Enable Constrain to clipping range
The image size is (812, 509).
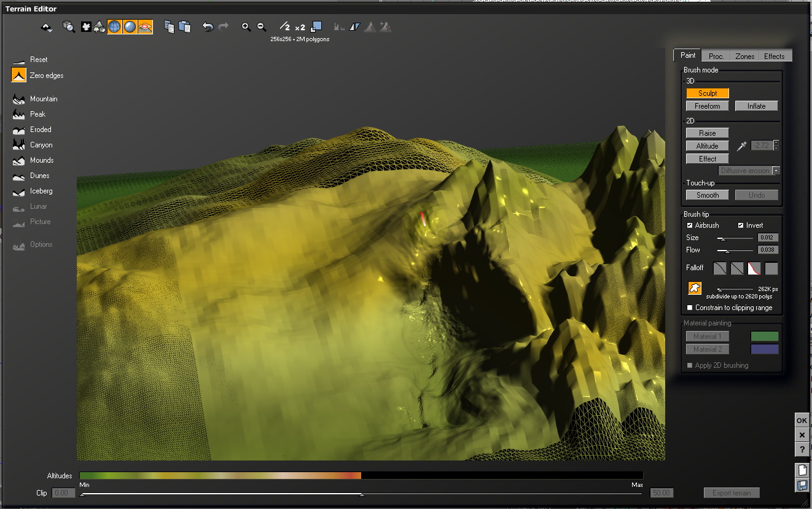pyautogui.click(x=690, y=308)
